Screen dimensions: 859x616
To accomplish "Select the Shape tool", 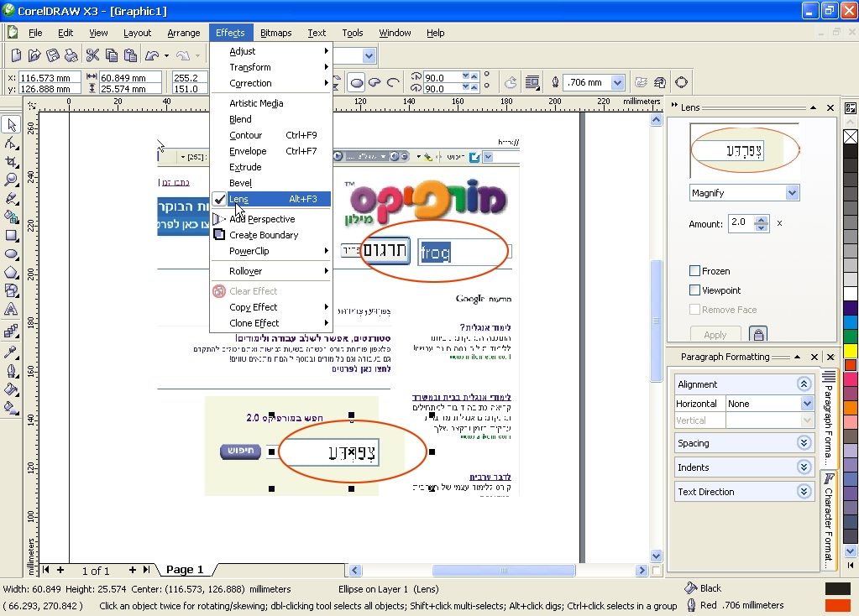I will (11, 144).
